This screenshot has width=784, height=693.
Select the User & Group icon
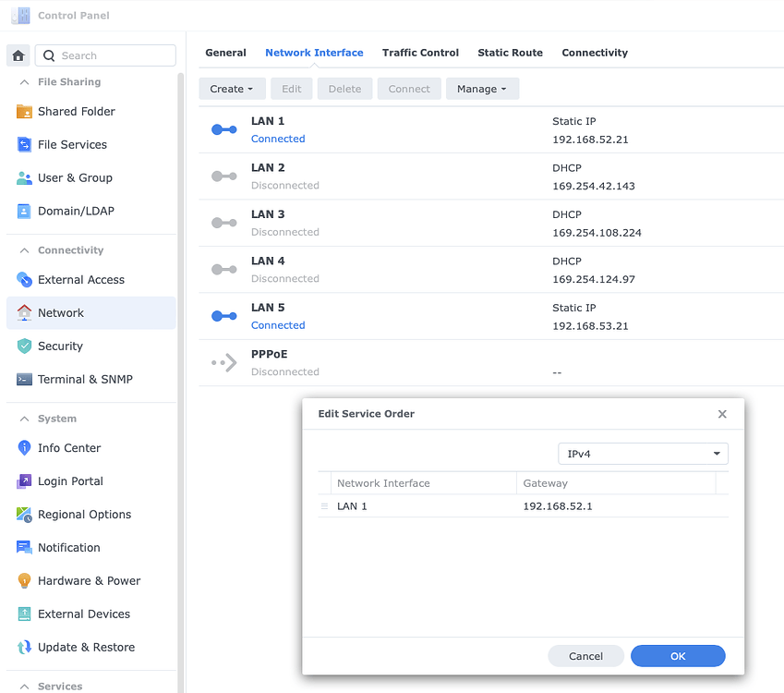point(24,177)
